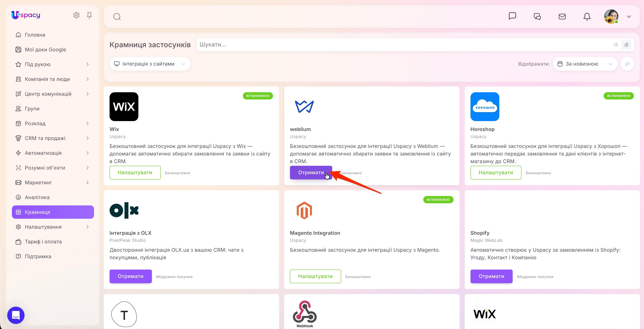Open the global search magnifier icon

117,17
